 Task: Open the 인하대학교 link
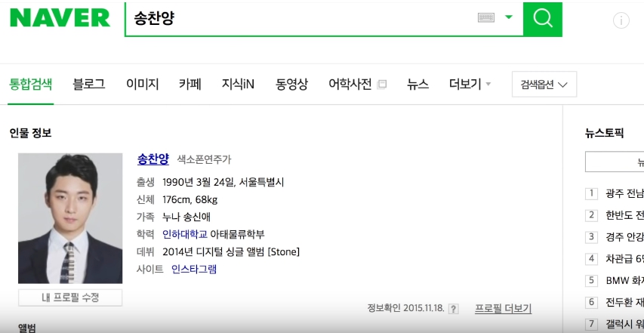point(184,234)
